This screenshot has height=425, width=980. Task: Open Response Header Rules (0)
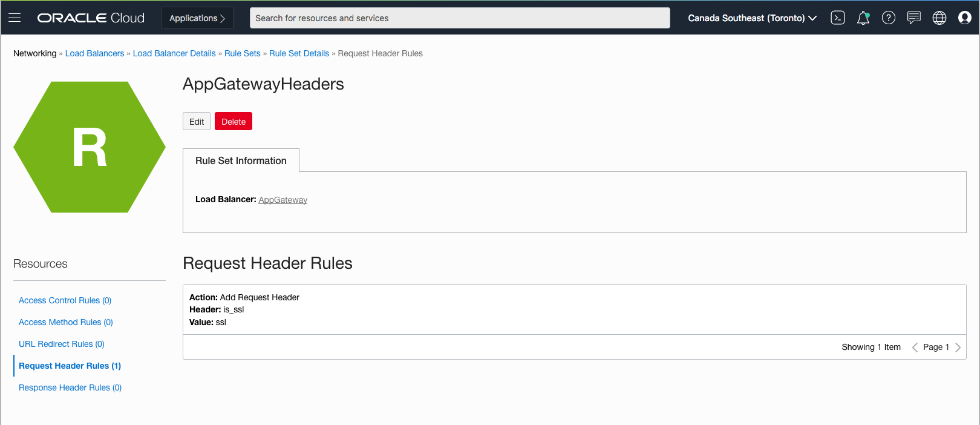tap(70, 387)
